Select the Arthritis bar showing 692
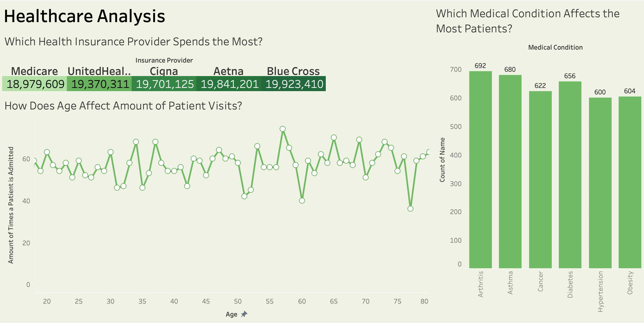The image size is (644, 323). [x=480, y=170]
